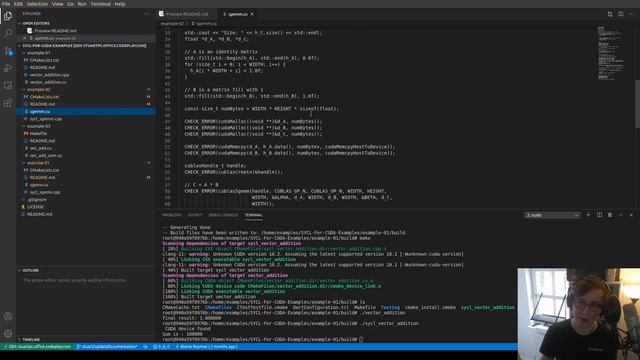Collapse exercise-01 folder
Image resolution: width=640 pixels, height=360 pixels.
coord(38,163)
